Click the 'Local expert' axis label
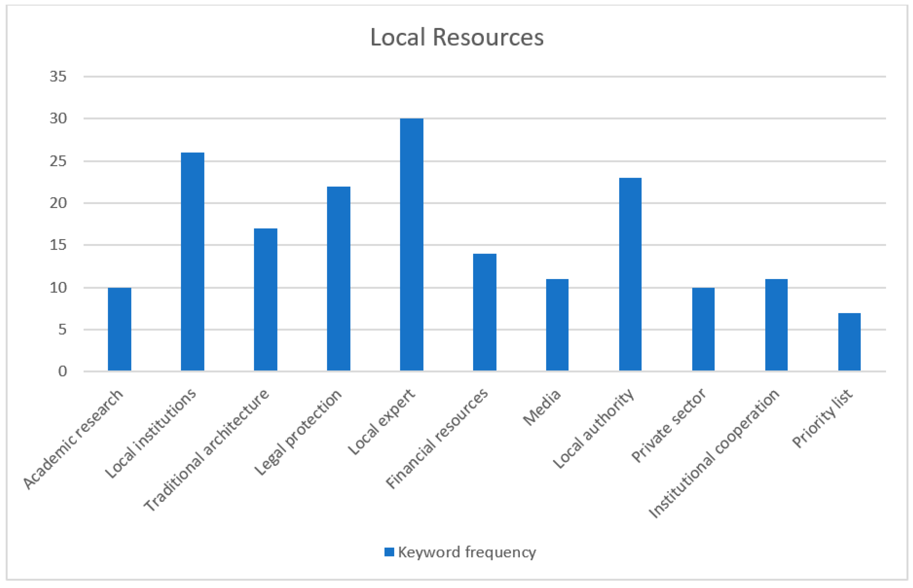Viewport: 913px width, 588px height. [381, 422]
